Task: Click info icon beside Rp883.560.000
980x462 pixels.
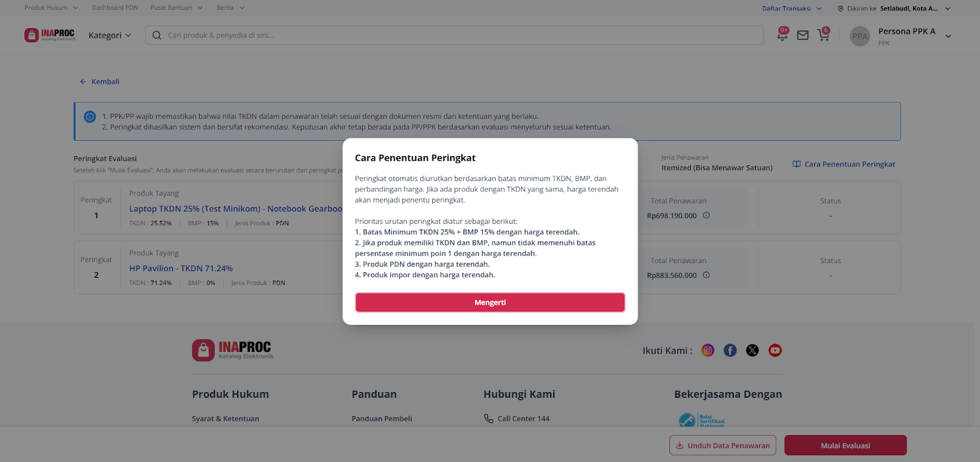Action: 706,275
